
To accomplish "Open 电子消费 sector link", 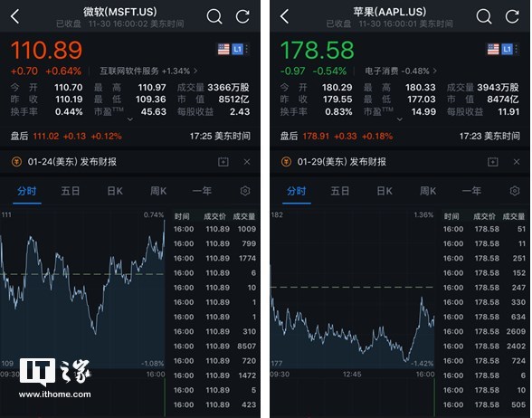I will pyautogui.click(x=401, y=71).
